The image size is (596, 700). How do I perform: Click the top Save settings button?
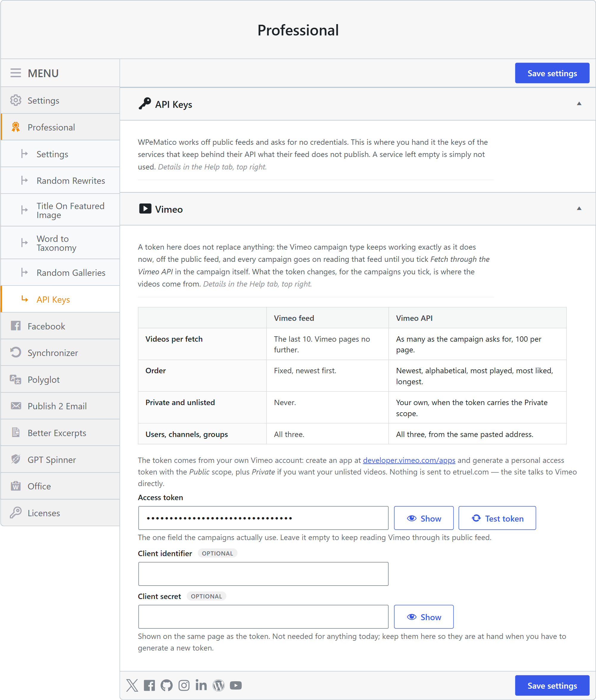tap(552, 73)
